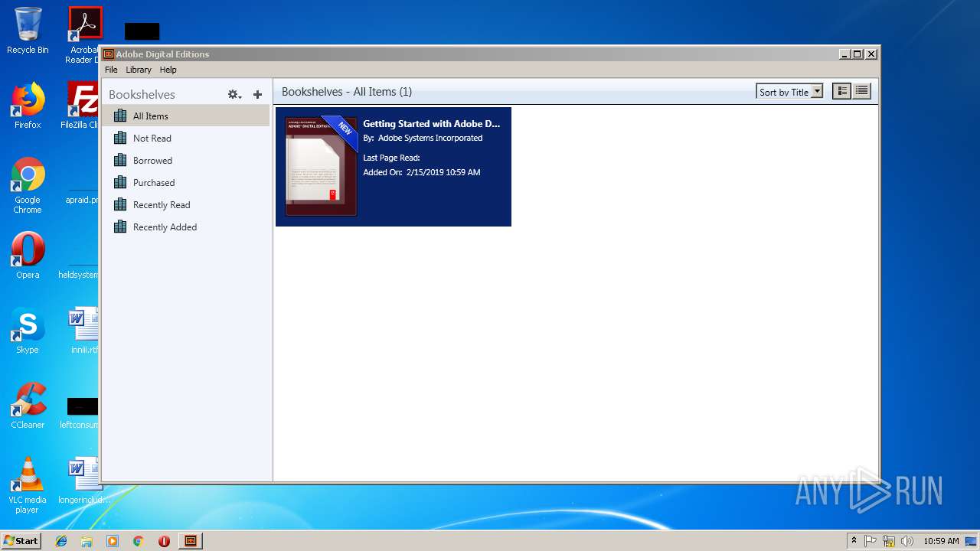The image size is (980, 551).
Task: Click Adobe Digital Editions taskbar button
Action: point(191,541)
